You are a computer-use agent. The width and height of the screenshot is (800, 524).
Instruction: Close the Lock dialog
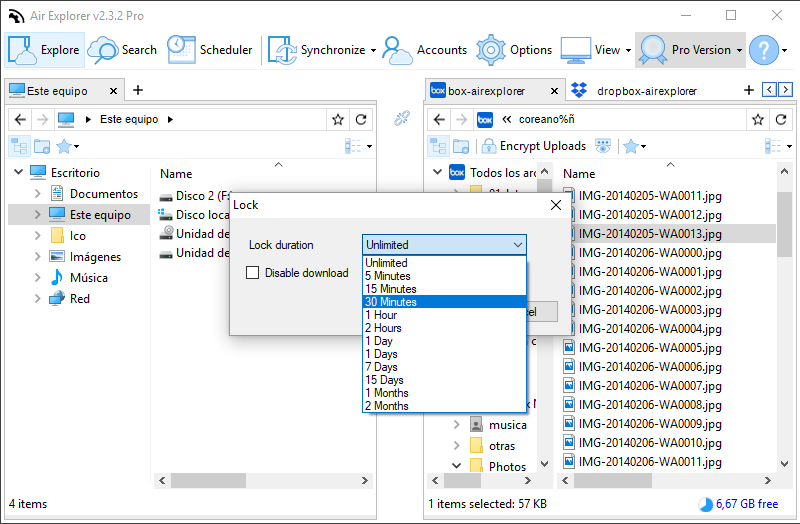point(556,205)
